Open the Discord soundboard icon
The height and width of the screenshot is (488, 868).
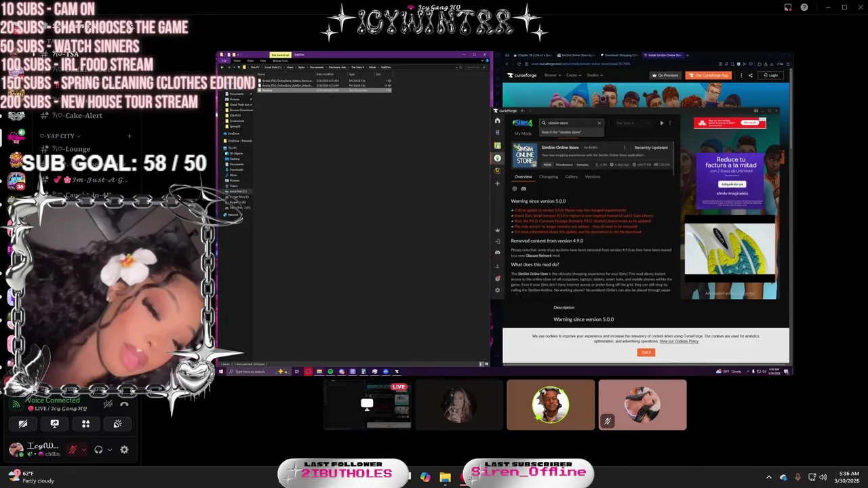tap(117, 424)
